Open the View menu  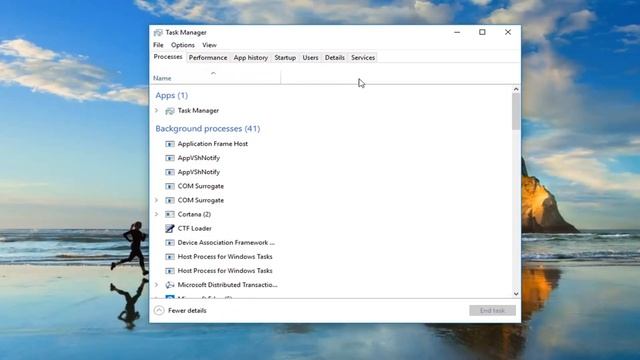pyautogui.click(x=209, y=45)
